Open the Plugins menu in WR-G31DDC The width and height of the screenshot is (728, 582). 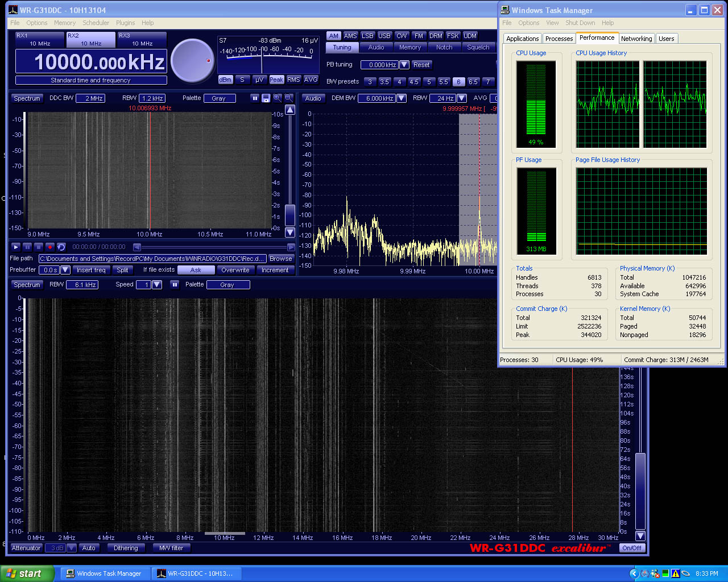[126, 23]
